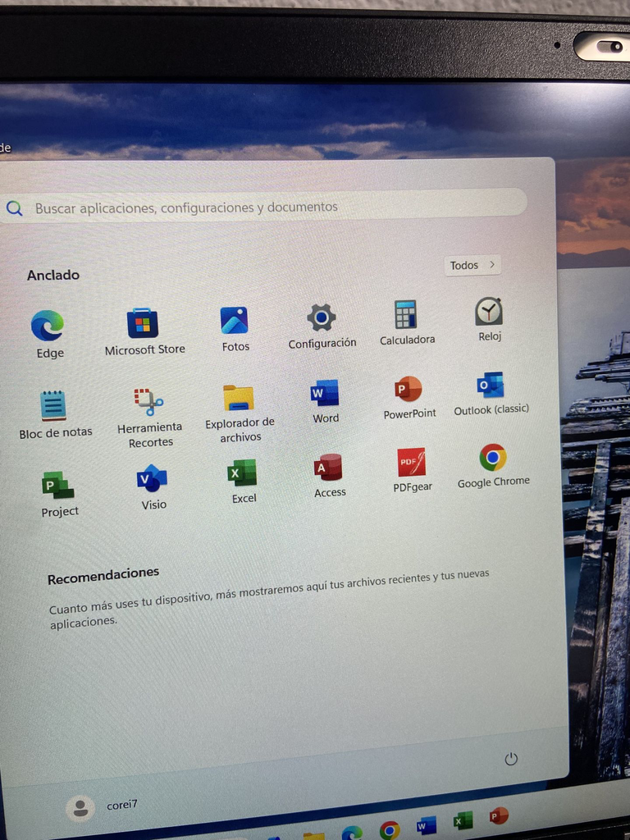Open Word from the taskbar
This screenshot has width=630, height=840.
(x=427, y=825)
